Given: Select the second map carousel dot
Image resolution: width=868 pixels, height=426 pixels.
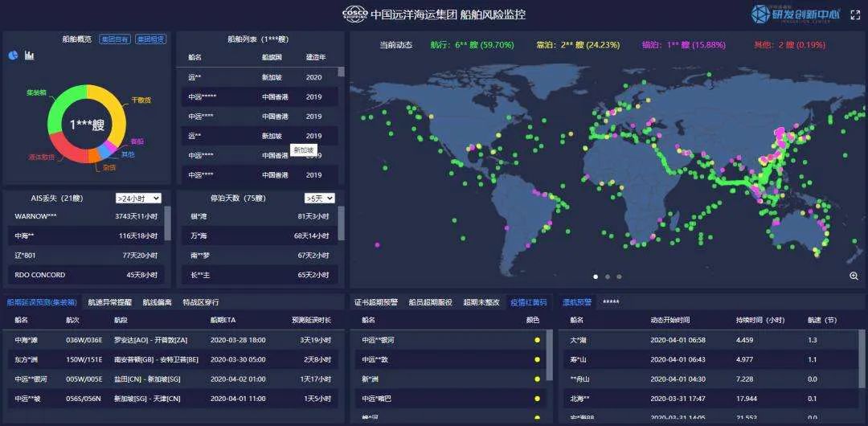Looking at the screenshot, I should click(x=608, y=276).
